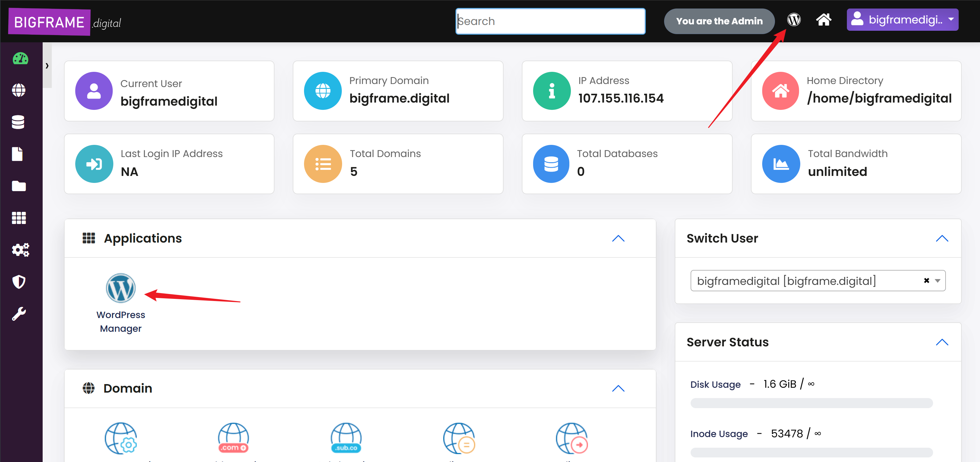980x462 pixels.
Task: Click the WordPress Manager label text
Action: (x=121, y=321)
